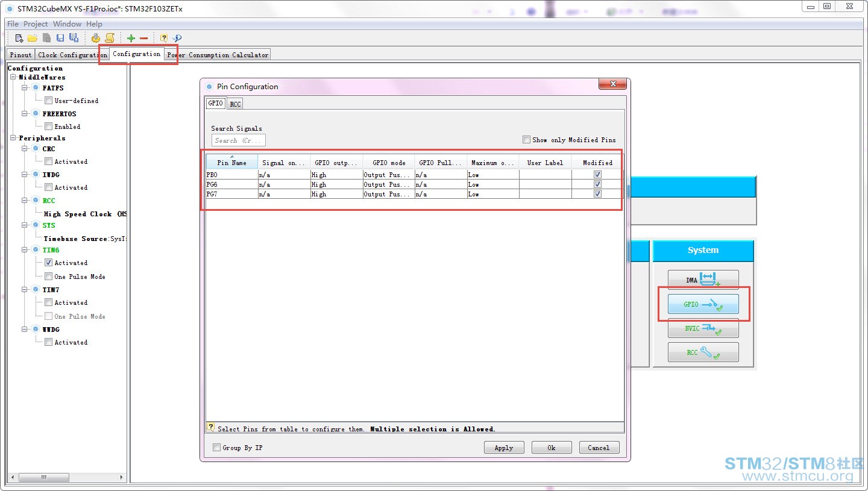Click Apply in Pin Configuration dialog
The image size is (868, 491).
pyautogui.click(x=504, y=448)
